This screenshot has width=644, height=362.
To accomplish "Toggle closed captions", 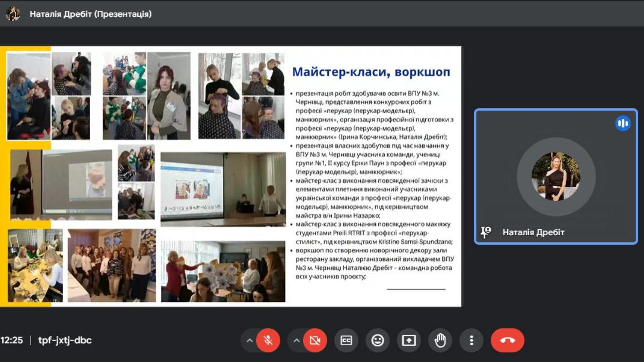I will click(346, 341).
